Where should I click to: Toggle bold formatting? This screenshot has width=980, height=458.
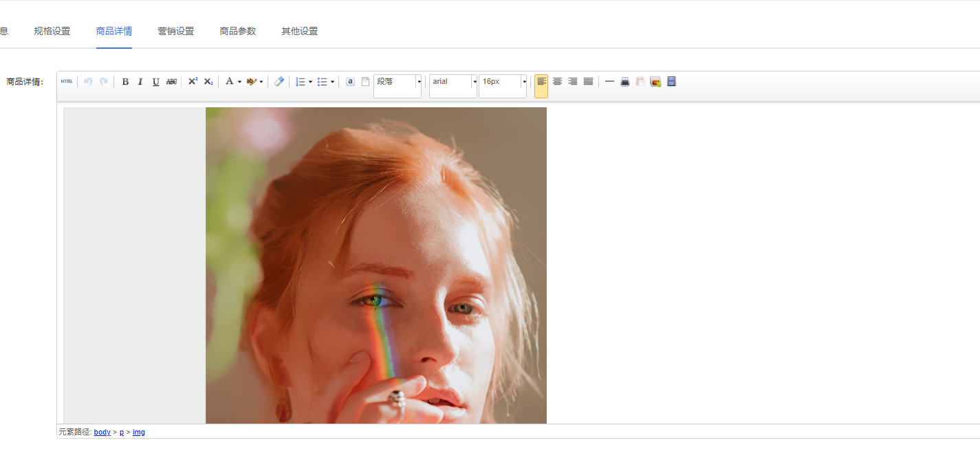click(125, 82)
